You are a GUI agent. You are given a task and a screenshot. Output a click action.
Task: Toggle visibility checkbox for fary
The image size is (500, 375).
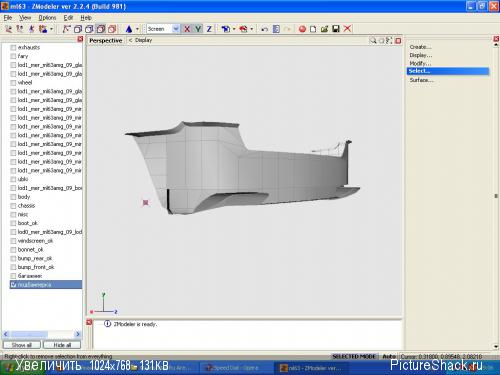click(x=13, y=56)
